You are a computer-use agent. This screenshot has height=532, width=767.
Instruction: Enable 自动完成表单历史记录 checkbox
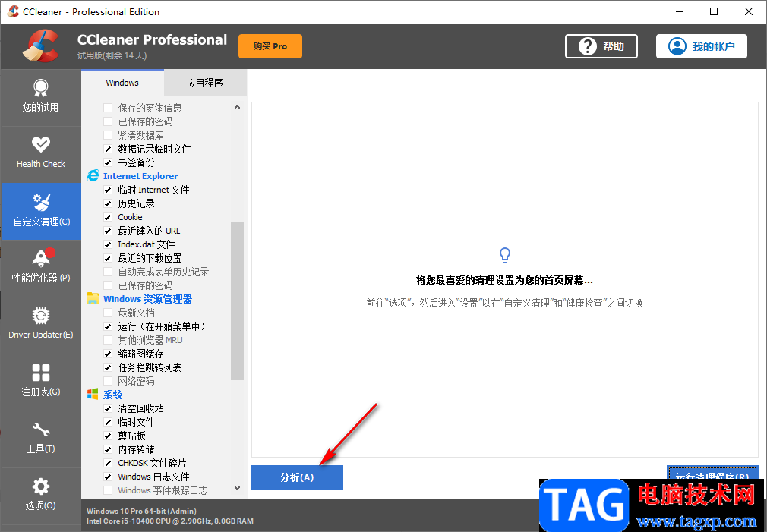(x=108, y=272)
